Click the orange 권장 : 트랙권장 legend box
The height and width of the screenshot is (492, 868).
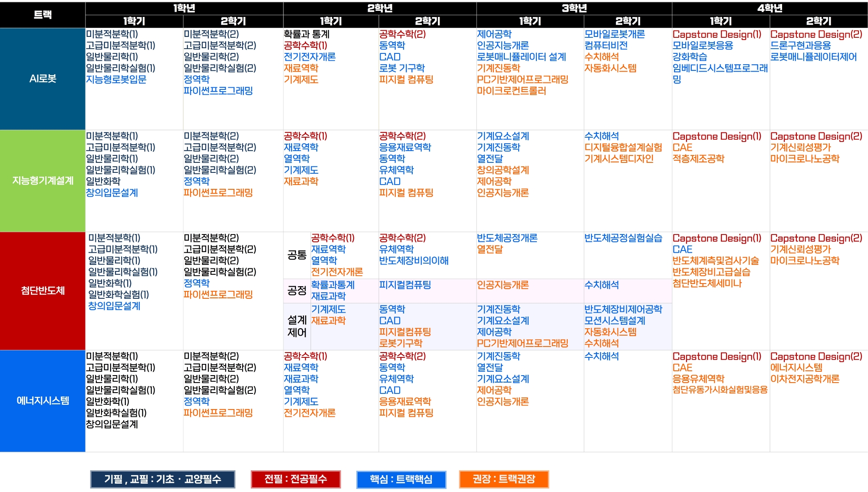503,479
